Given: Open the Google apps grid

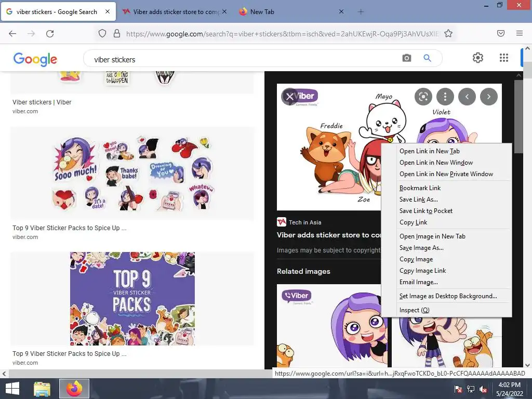Looking at the screenshot, I should click(x=504, y=58).
